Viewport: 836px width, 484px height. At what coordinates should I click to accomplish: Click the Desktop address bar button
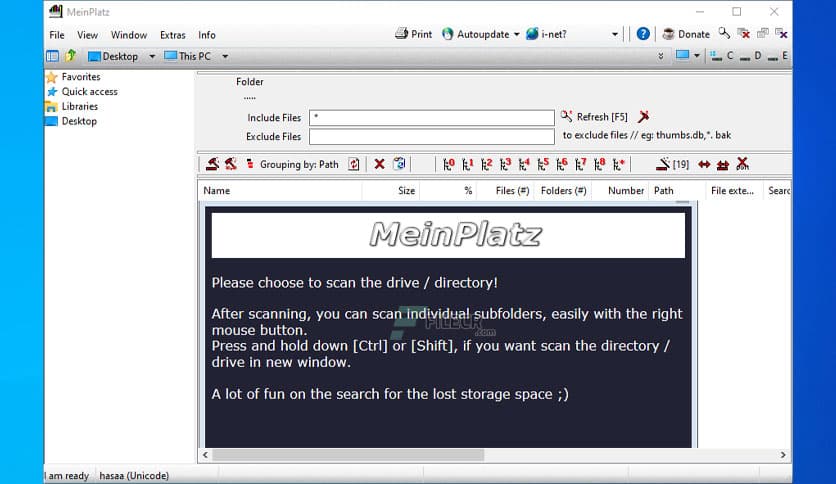coord(112,56)
